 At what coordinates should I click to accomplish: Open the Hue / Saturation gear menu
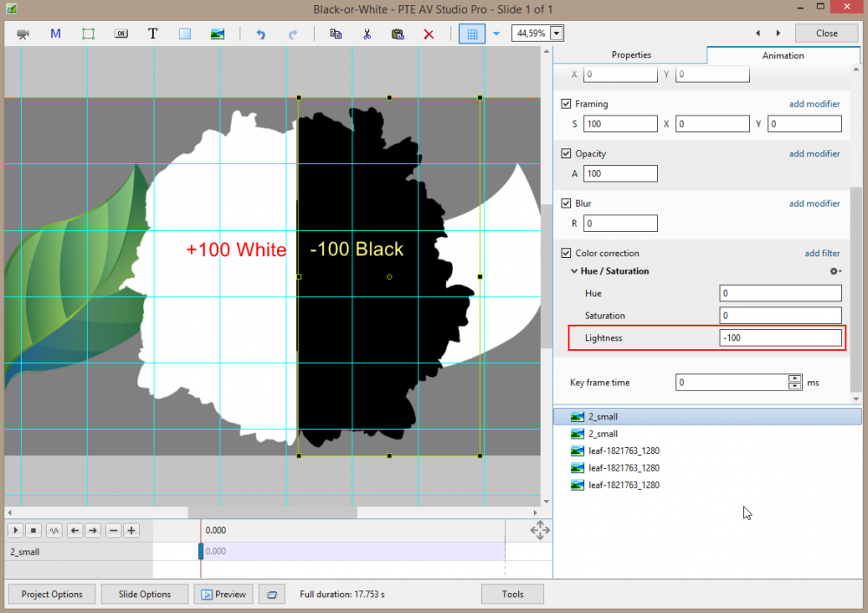(x=835, y=272)
